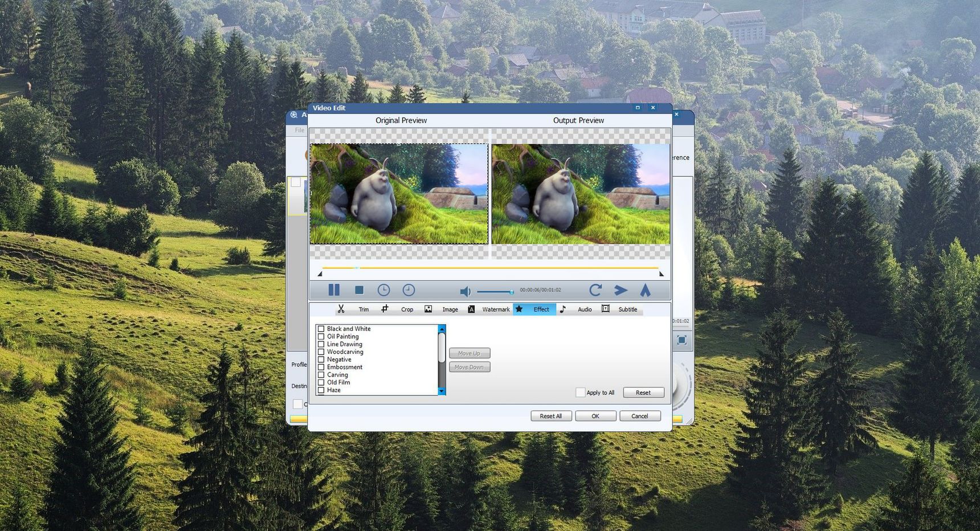
Task: Enable the Haze effect checkbox
Action: [321, 390]
